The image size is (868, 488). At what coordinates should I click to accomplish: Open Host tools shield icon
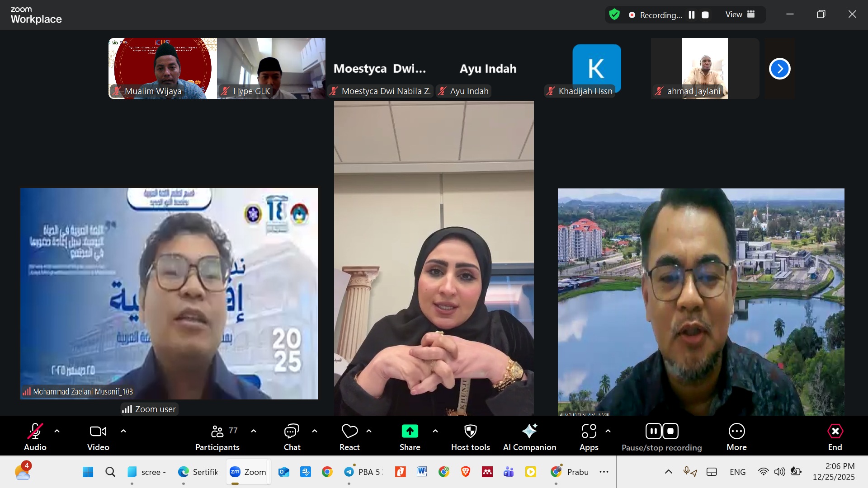click(x=470, y=432)
